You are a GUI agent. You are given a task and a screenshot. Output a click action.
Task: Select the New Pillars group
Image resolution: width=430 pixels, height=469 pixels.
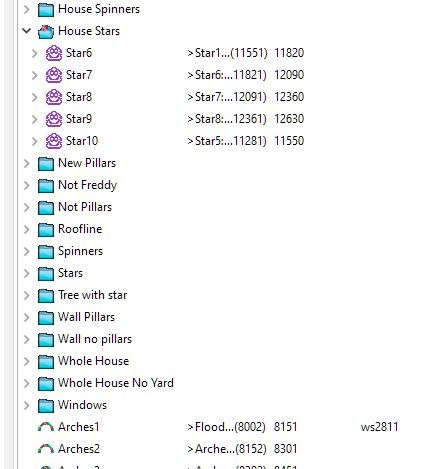tap(87, 163)
